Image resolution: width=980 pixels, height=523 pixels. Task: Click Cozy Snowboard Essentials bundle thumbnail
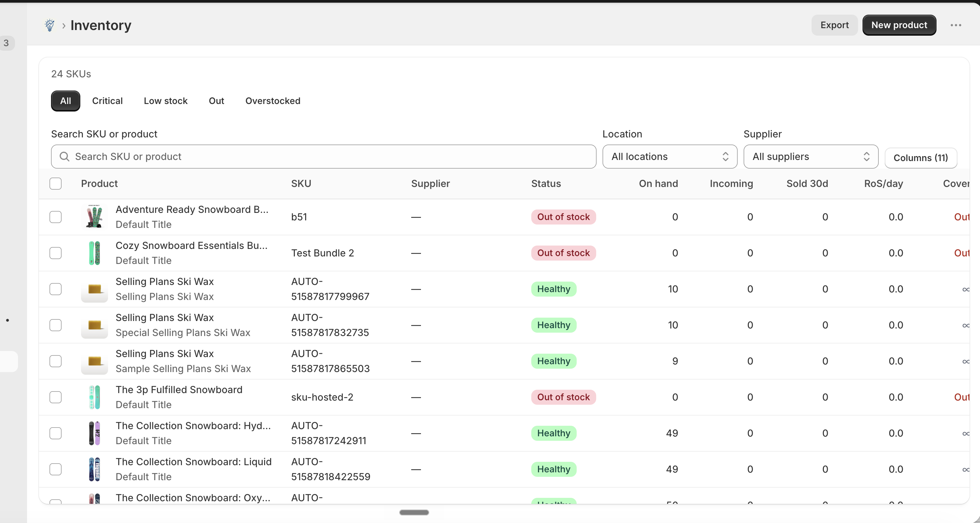pyautogui.click(x=94, y=253)
